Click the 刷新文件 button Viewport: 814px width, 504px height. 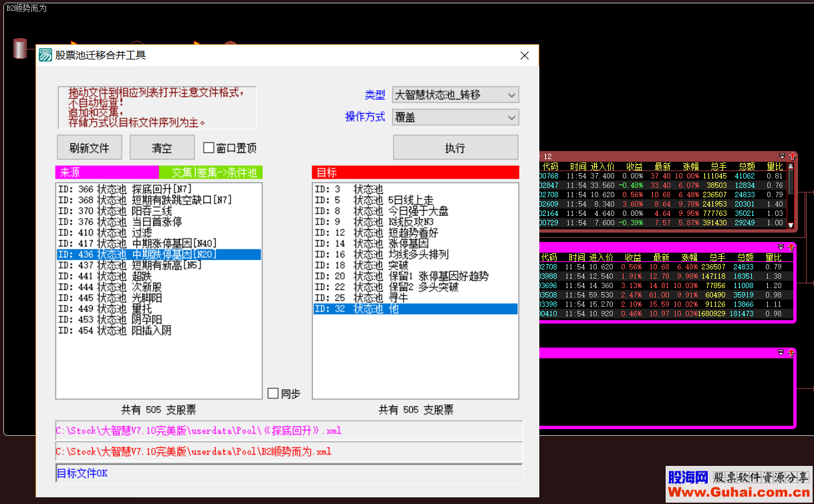click(x=89, y=148)
